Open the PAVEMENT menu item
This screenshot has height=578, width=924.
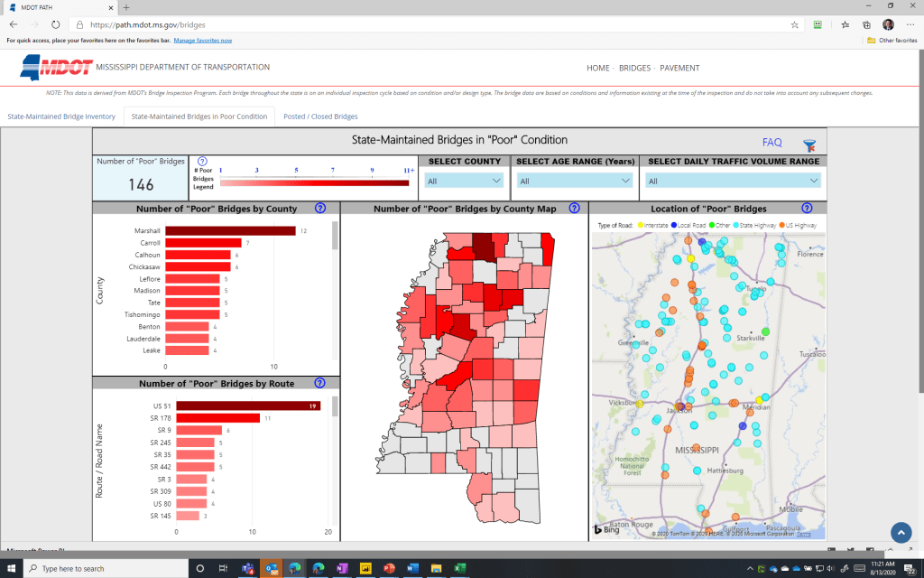tap(679, 68)
